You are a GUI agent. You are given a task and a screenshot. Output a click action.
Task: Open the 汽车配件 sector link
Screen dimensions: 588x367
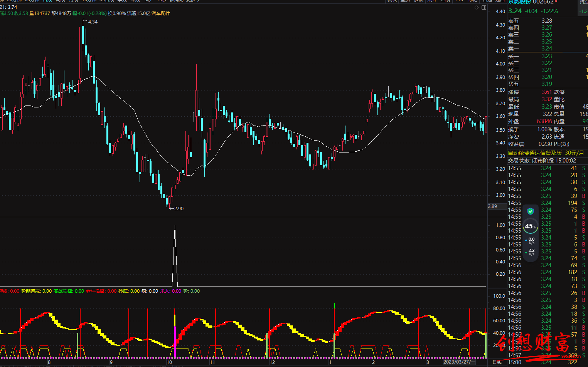point(161,13)
